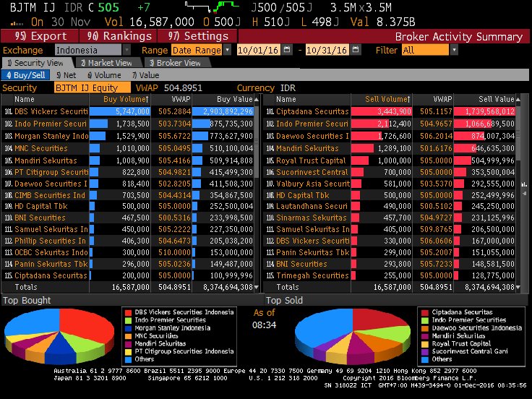Open the start date calendar picker
The width and height of the screenshot is (532, 399).
point(288,50)
